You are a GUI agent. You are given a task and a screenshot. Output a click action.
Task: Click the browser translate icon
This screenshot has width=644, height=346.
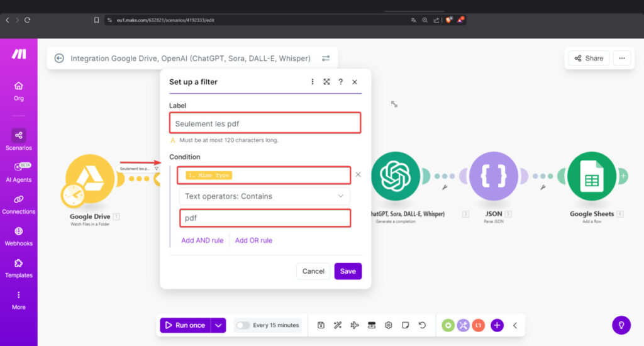[414, 20]
